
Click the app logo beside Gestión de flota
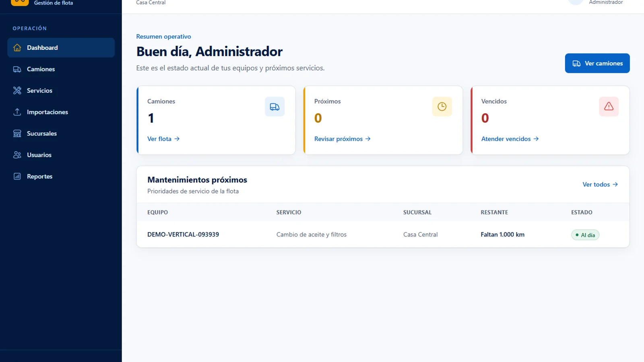pos(20,2)
